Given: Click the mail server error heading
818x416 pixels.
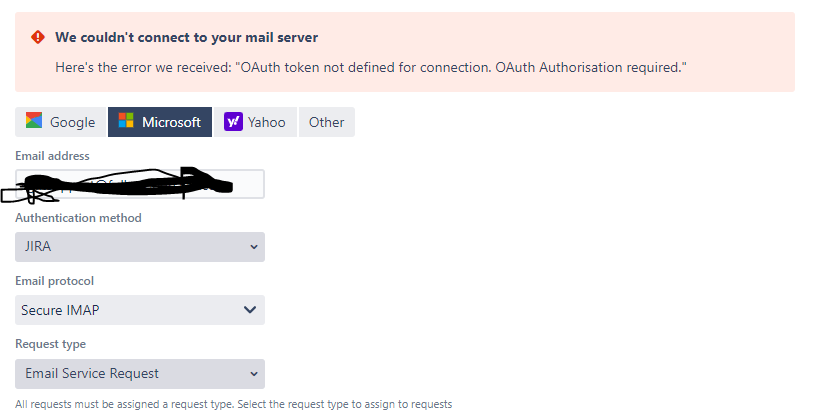Looking at the screenshot, I should 186,38.
